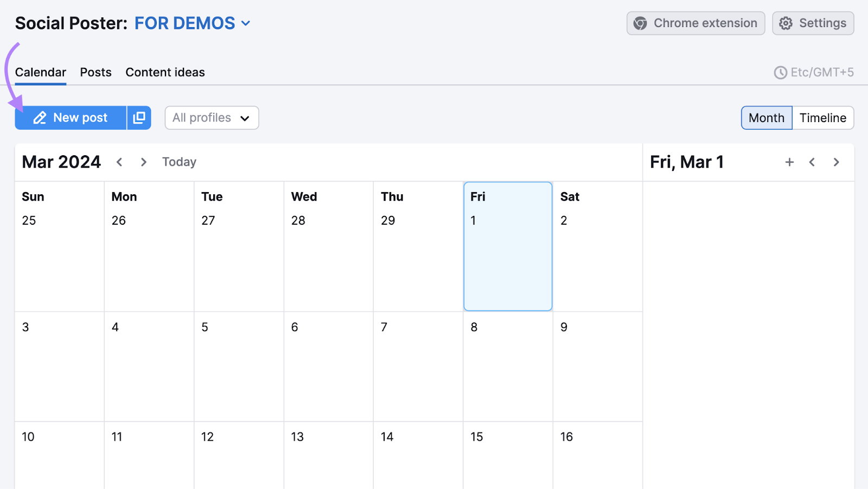The height and width of the screenshot is (489, 868).
Task: Click the forward arrow to view April
Action: (143, 162)
